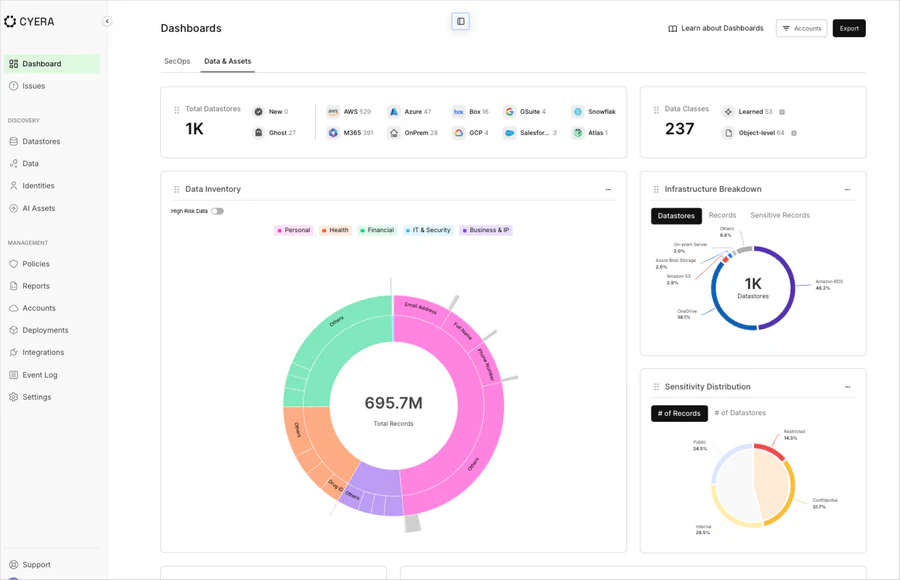Toggle the High Risk Data switch
Image resolution: width=900 pixels, height=580 pixels.
pos(217,210)
